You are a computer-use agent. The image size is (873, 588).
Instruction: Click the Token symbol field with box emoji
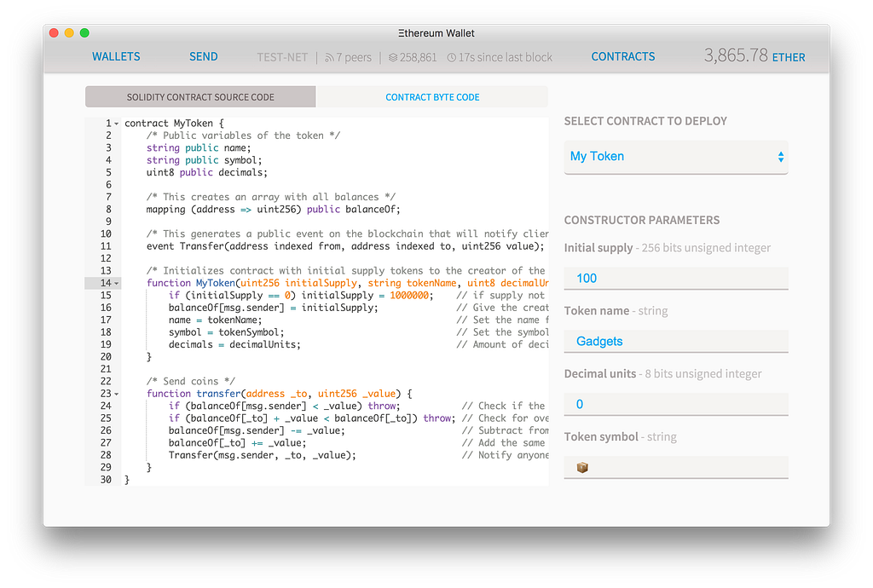point(676,467)
